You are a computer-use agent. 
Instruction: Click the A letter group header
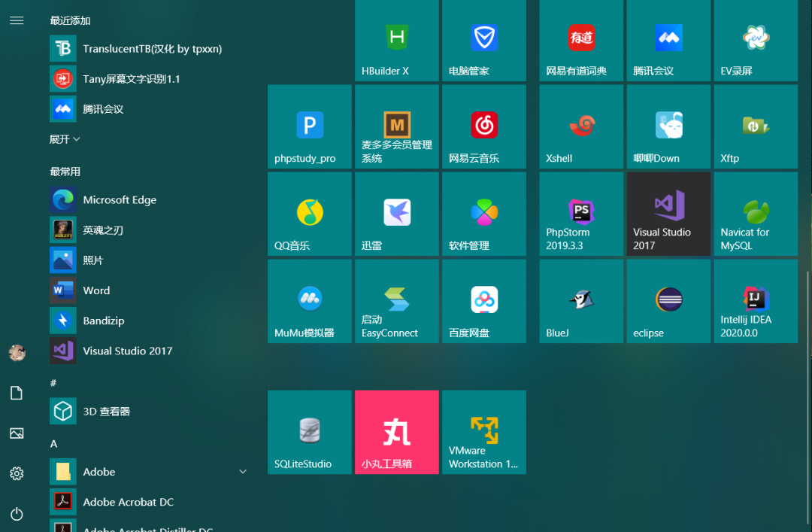pos(53,443)
